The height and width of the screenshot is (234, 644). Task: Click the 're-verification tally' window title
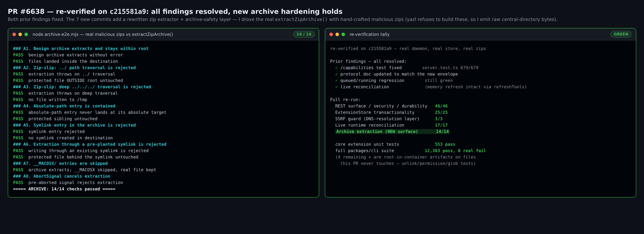pos(369,34)
